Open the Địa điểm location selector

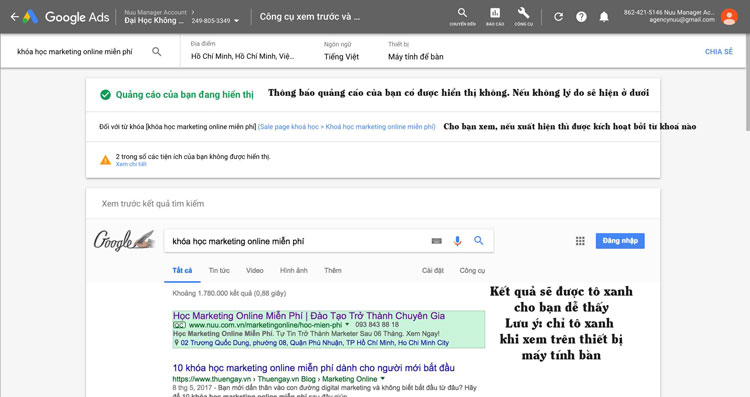point(243,51)
